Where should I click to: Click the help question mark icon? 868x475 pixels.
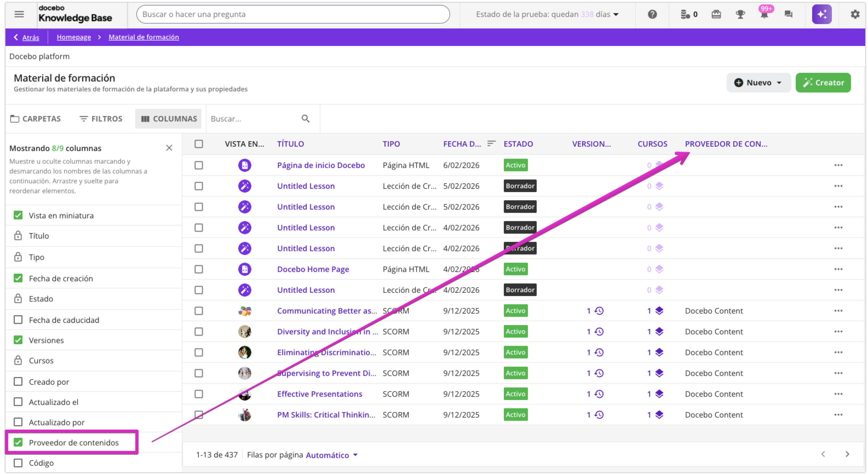point(652,14)
